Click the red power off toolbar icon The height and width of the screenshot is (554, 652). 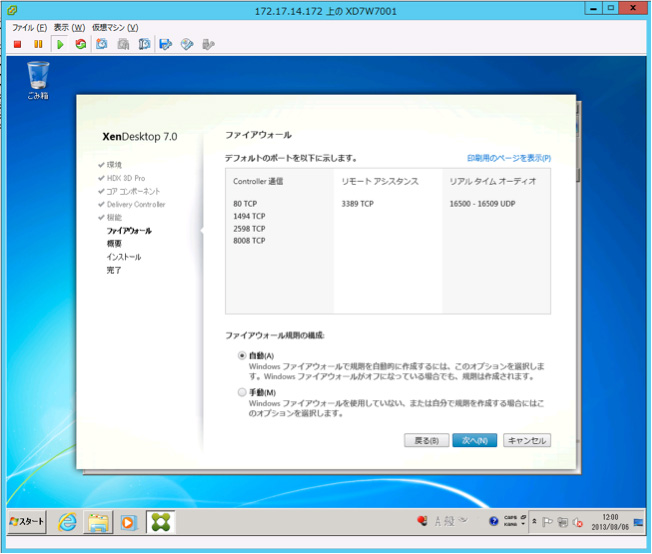tap(17, 44)
